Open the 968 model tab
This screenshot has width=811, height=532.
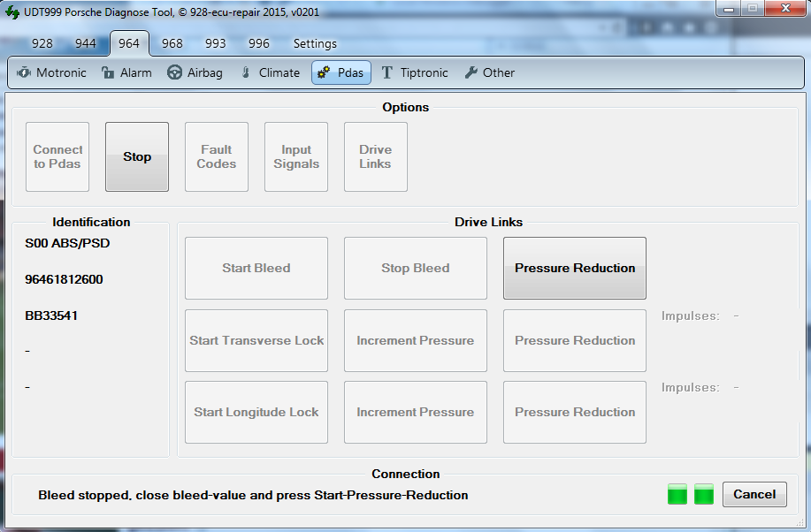click(x=172, y=43)
